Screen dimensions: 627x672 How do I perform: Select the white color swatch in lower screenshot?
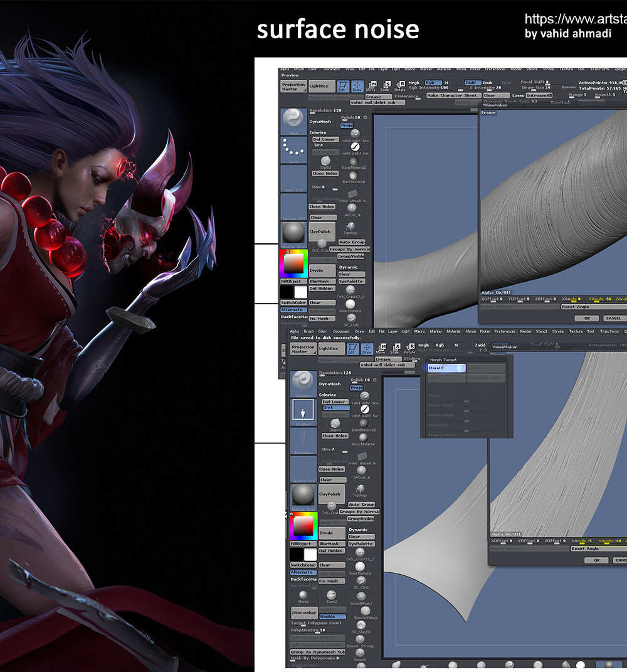[310, 555]
